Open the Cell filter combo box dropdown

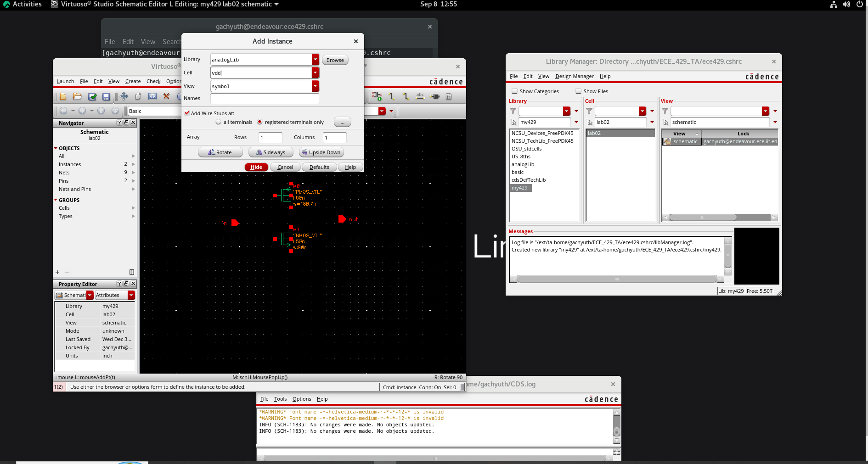pos(643,111)
